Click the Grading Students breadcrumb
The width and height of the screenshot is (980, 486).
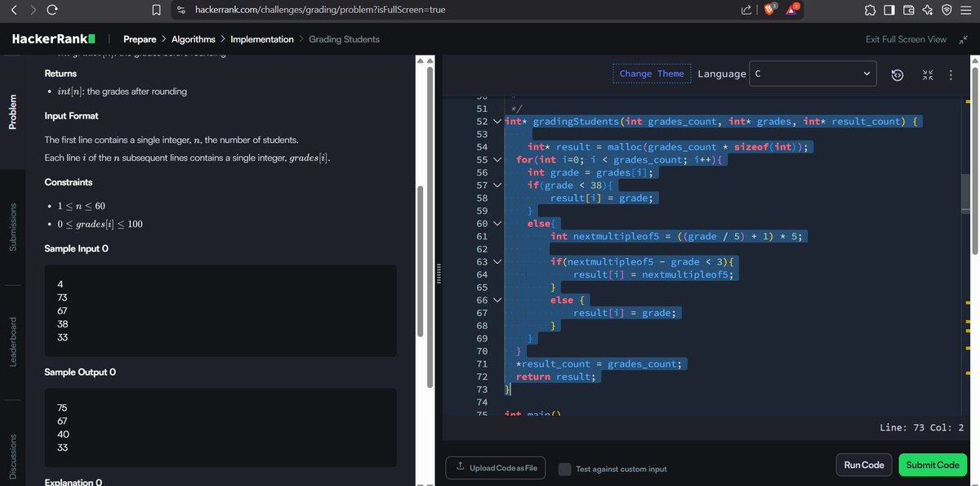point(344,39)
